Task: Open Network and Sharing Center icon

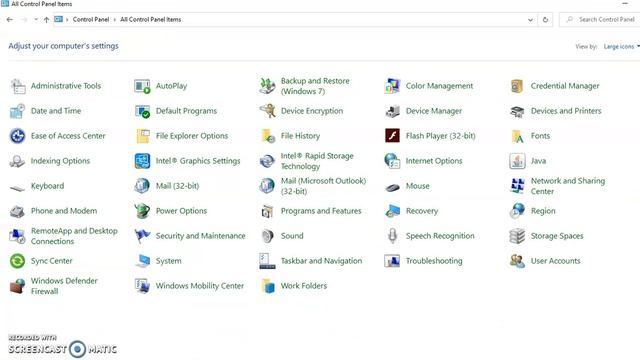Action: click(x=517, y=186)
